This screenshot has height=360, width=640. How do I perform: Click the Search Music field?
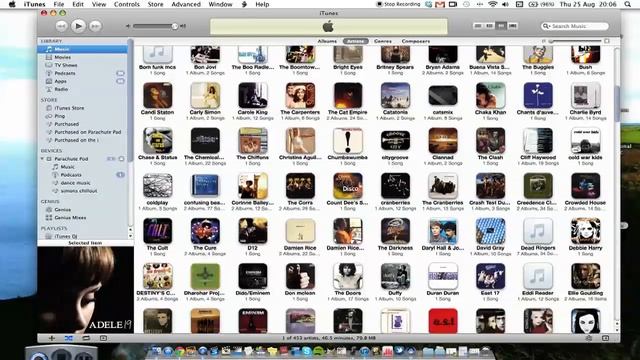pos(575,26)
